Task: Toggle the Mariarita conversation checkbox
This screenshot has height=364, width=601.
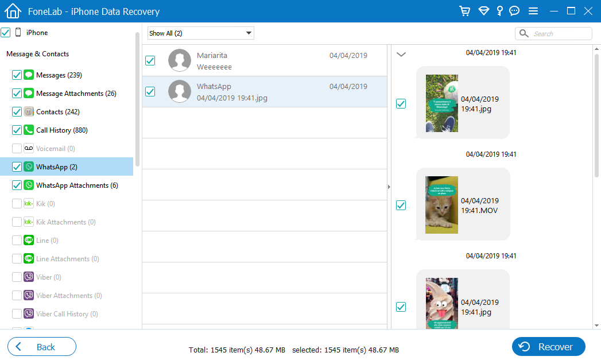Action: click(150, 60)
